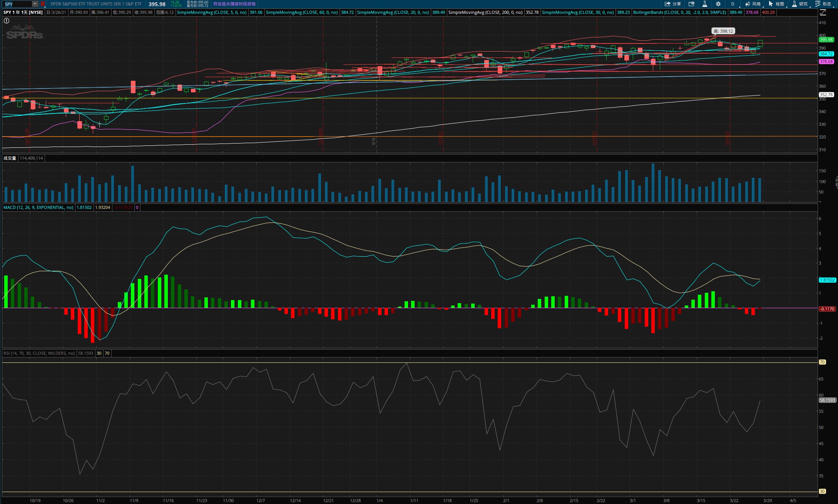Screen dimensions: 838x504
Task: Click the white 352.78 price axis tag
Action: pyautogui.click(x=826, y=95)
